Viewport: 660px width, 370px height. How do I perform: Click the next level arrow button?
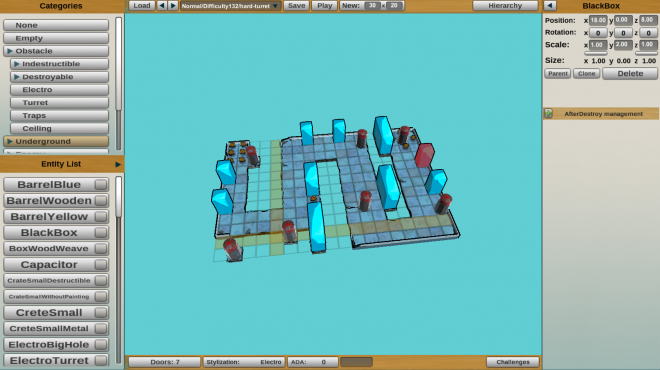pos(173,5)
